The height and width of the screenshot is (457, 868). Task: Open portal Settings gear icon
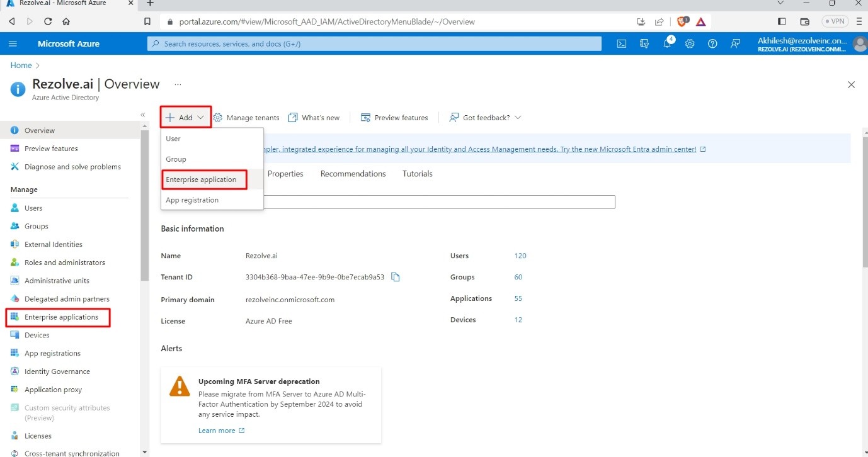(x=690, y=43)
